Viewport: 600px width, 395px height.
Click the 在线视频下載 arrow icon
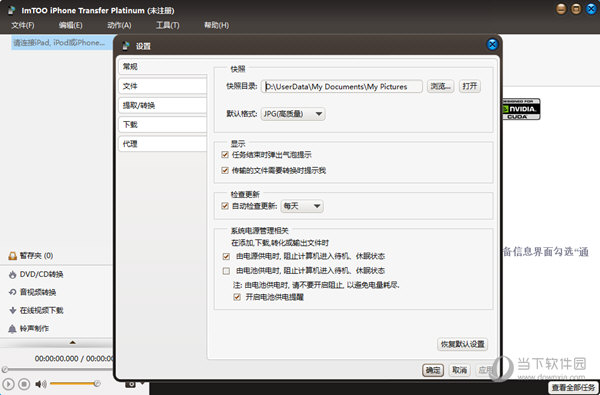(13, 310)
